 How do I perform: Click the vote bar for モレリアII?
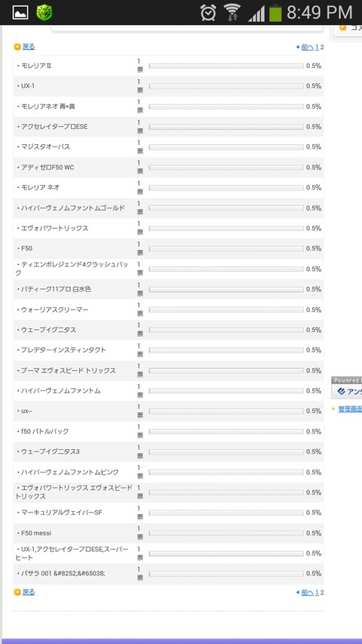(x=226, y=66)
